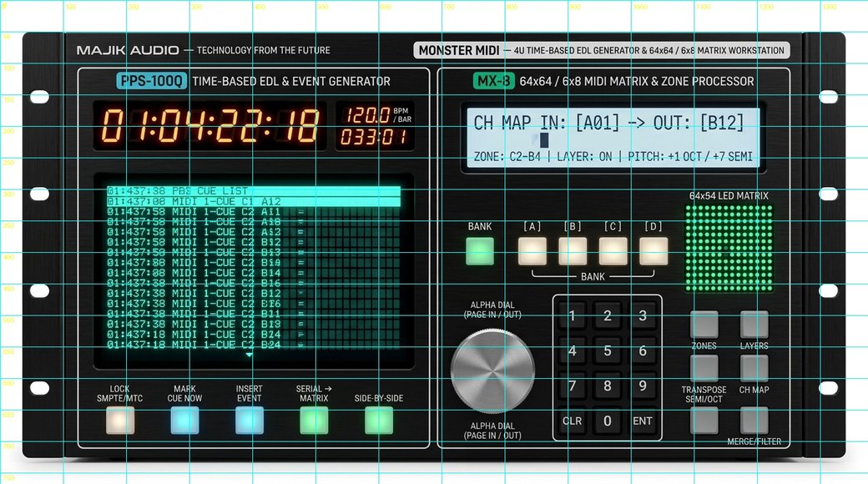The height and width of the screenshot is (484, 868).
Task: Click the MERGE/FILTER button
Action: point(754,421)
